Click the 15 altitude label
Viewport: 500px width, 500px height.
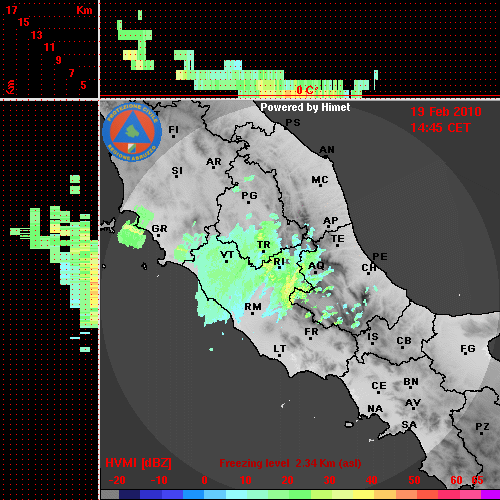pyautogui.click(x=24, y=22)
